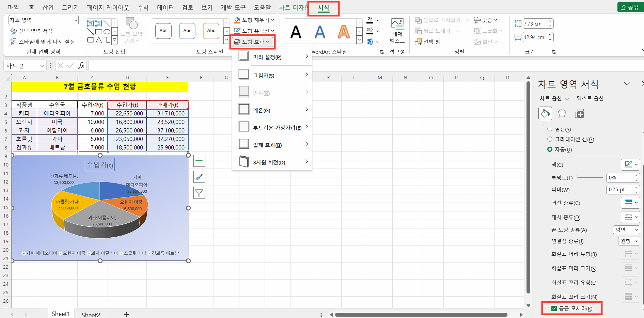Switch to the 서식 ribbon tab
The width and height of the screenshot is (644, 318).
click(x=324, y=7)
